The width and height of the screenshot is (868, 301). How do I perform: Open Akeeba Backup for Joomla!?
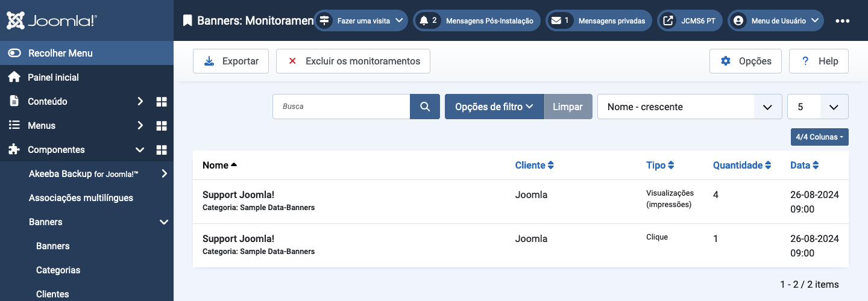pos(84,173)
